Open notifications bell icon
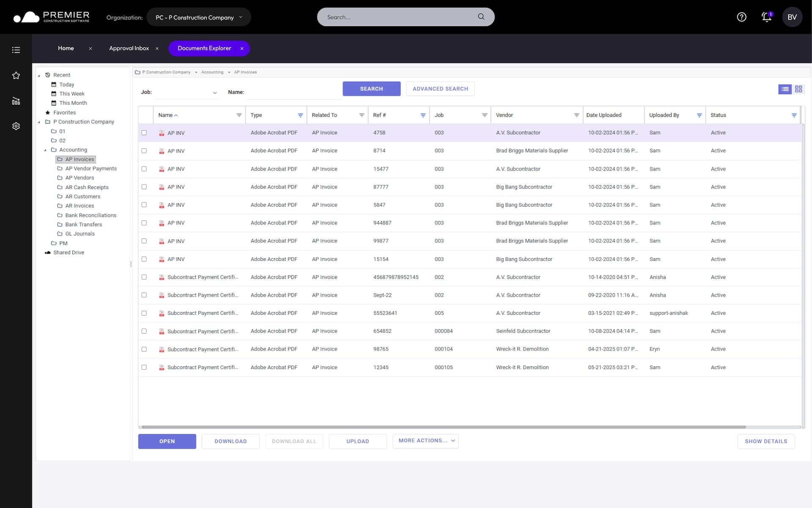This screenshot has width=812, height=508. pyautogui.click(x=766, y=17)
